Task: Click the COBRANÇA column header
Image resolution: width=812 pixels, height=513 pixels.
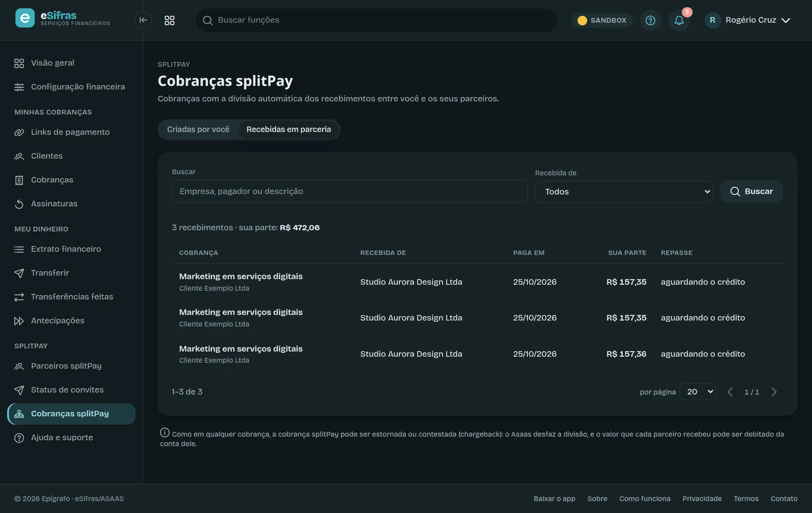Action: (x=199, y=253)
